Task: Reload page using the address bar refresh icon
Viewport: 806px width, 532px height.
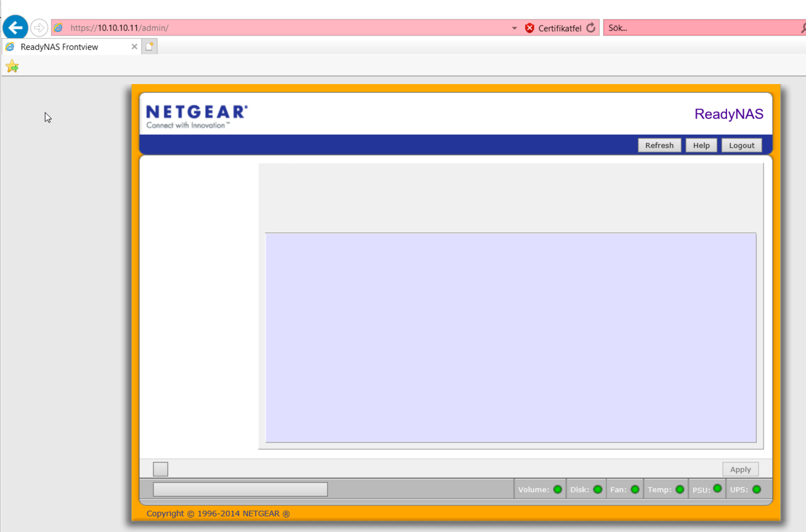Action: (x=591, y=28)
